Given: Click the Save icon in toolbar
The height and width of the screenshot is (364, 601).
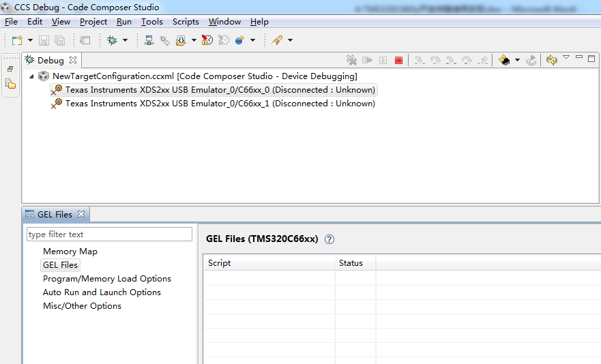Looking at the screenshot, I should (44, 40).
